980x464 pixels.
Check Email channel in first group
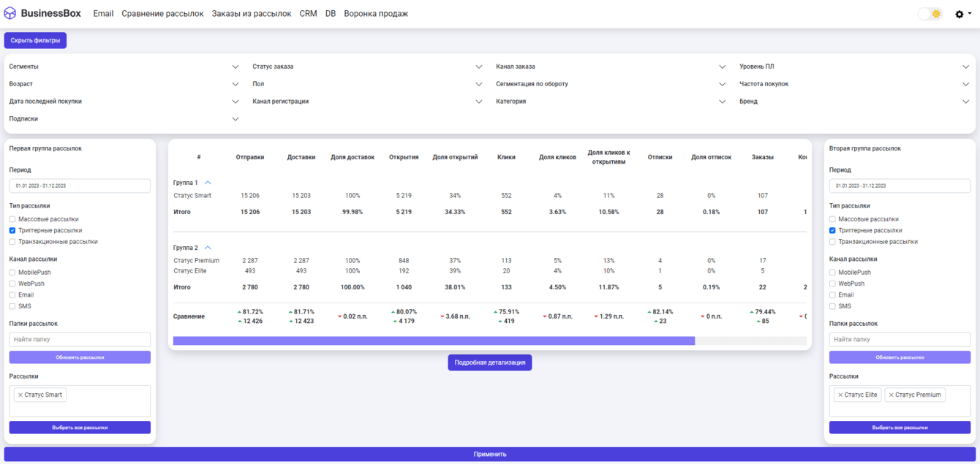(x=12, y=295)
